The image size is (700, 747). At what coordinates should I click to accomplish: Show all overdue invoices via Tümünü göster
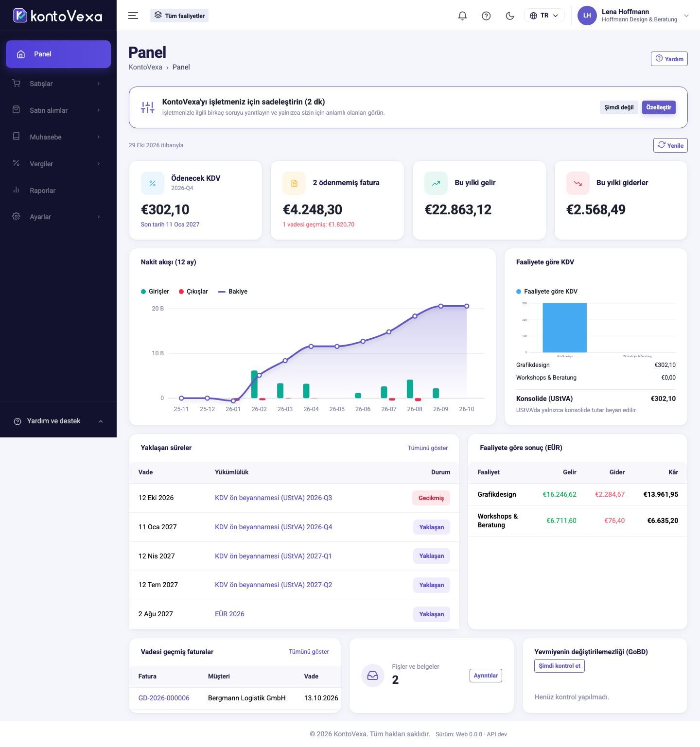click(309, 652)
